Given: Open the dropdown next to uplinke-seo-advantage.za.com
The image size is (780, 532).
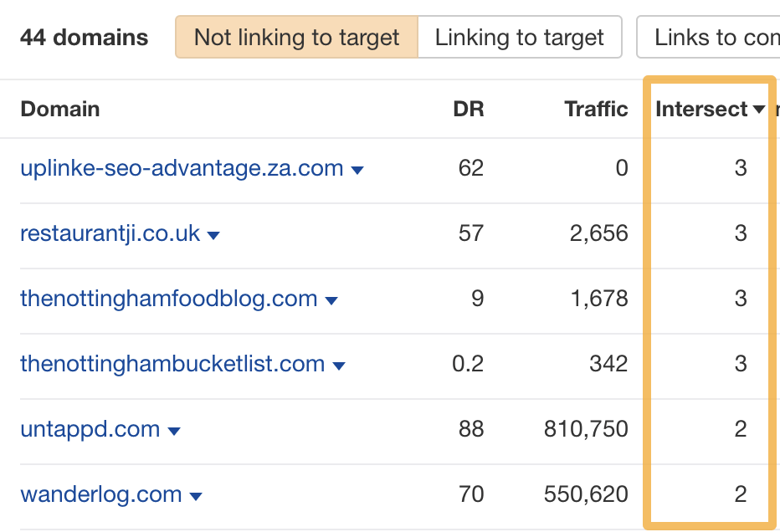Looking at the screenshot, I should pyautogui.click(x=357, y=168).
